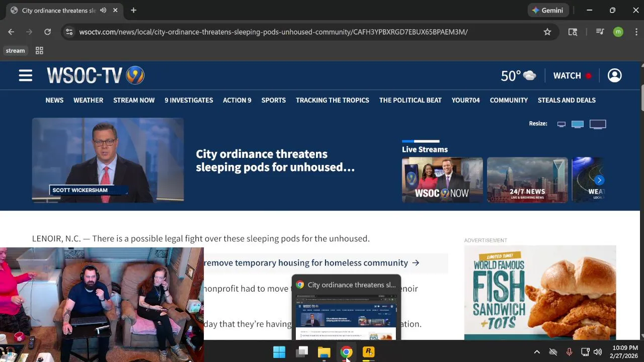Open the COMMUNITY section
Viewport: 644px width, 362px height.
tap(509, 100)
